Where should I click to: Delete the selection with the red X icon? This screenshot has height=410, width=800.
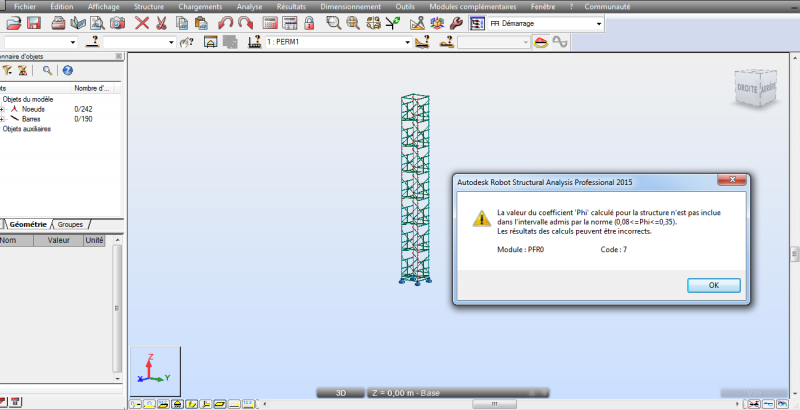(x=142, y=23)
